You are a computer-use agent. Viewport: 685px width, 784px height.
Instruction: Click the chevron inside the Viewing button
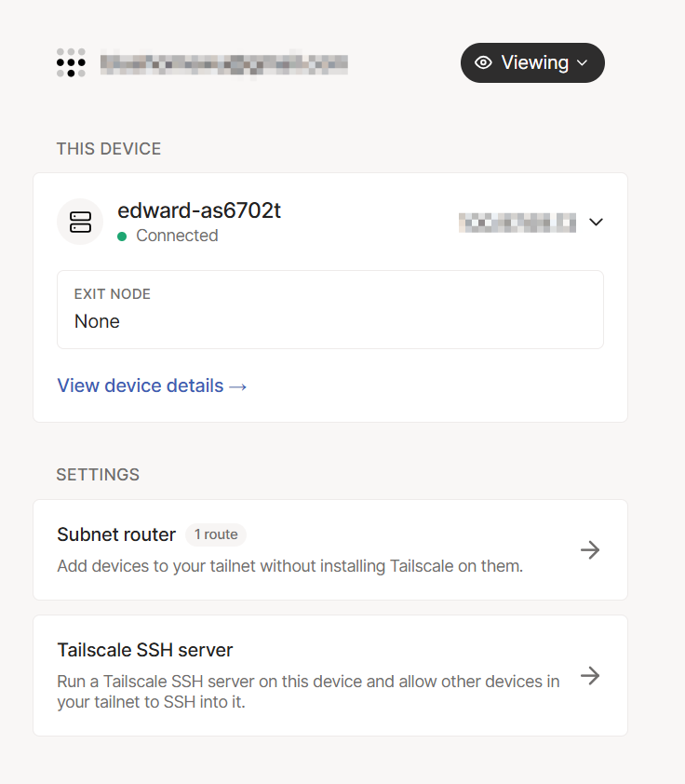(583, 62)
